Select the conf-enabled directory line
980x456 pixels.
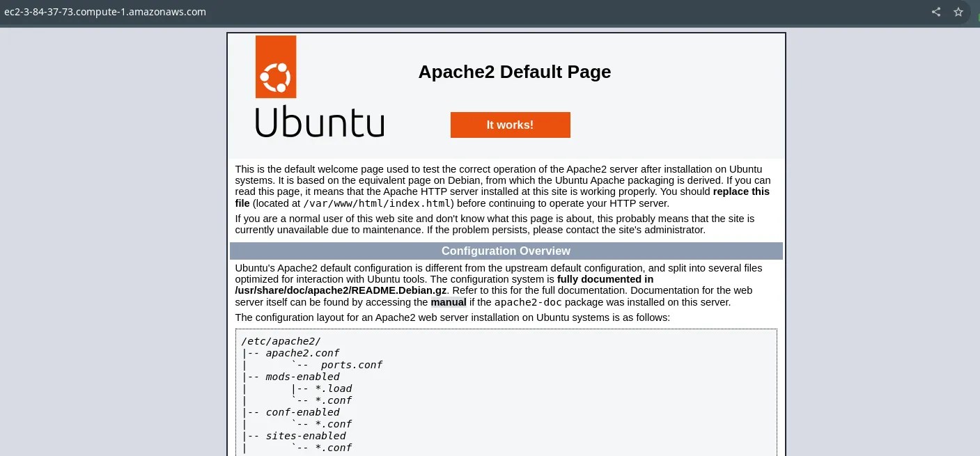302,412
